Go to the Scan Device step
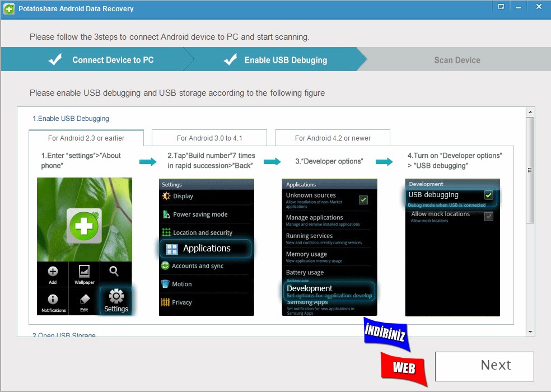 pos(457,60)
